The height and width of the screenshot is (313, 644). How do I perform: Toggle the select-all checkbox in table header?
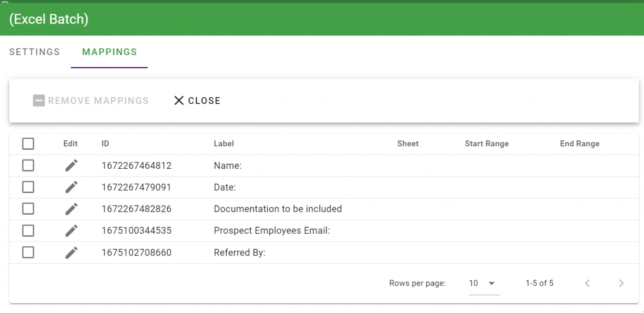(28, 144)
